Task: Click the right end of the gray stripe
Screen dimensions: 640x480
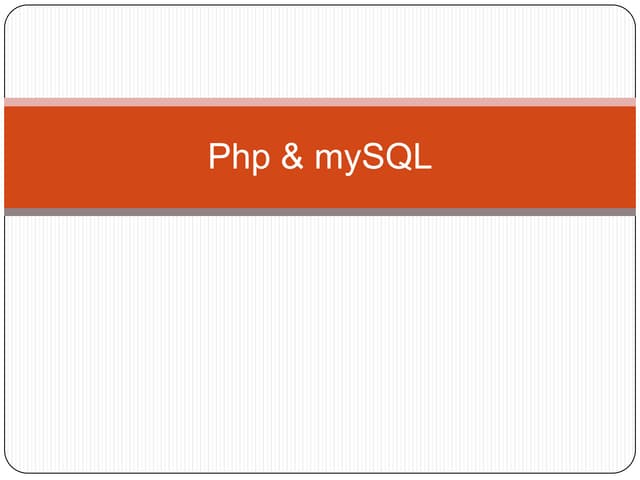Action: point(628,212)
